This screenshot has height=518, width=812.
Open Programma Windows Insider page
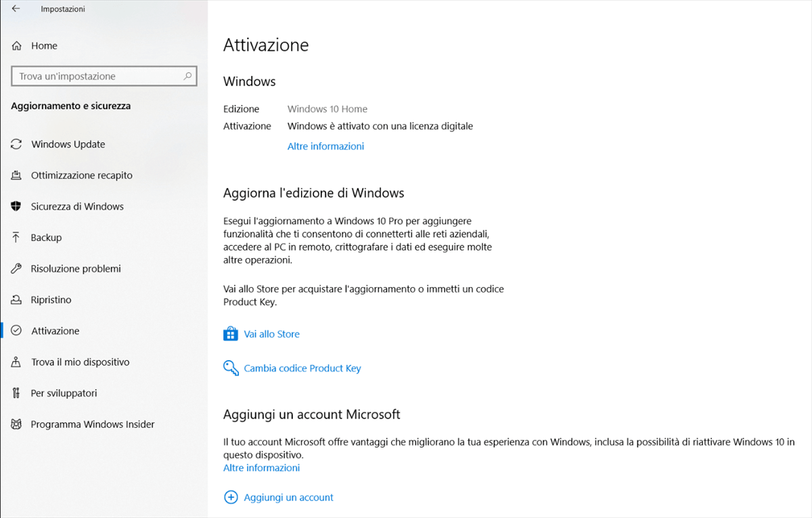[x=93, y=425]
